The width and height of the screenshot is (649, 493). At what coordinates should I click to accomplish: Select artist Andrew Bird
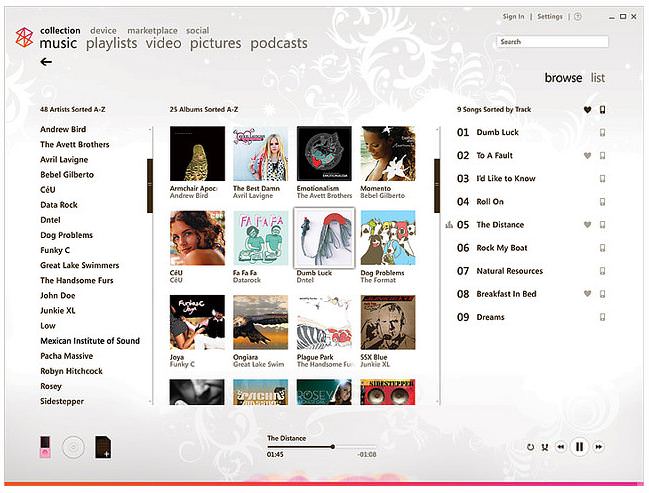[x=63, y=129]
